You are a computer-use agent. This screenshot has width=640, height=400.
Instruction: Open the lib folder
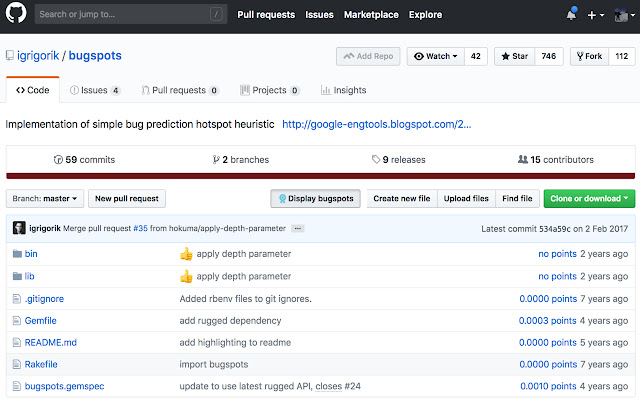[29, 276]
